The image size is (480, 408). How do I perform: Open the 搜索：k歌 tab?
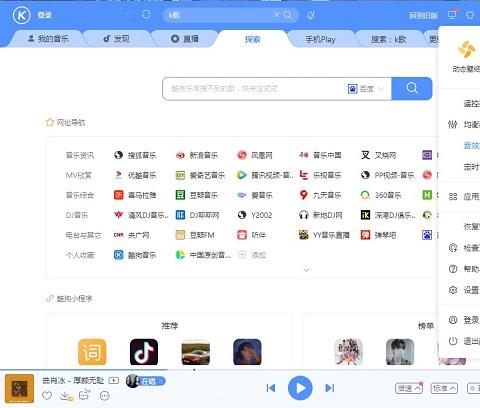(388, 39)
